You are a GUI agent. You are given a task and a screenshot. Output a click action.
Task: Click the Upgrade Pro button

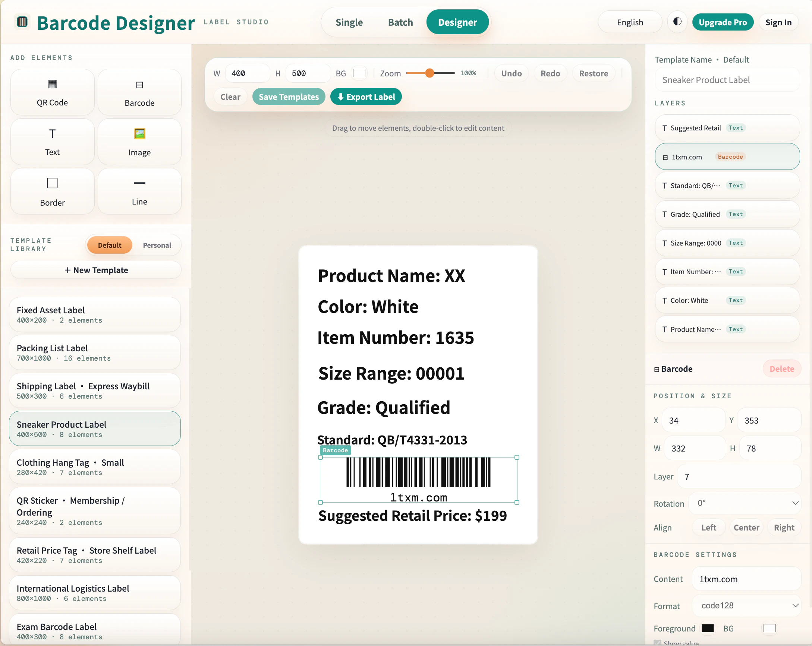[723, 22]
